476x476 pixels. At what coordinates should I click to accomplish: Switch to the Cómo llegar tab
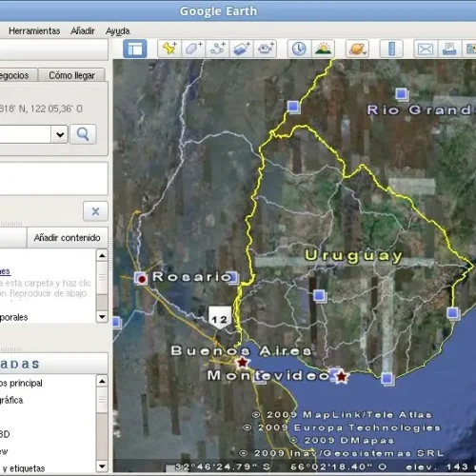tap(71, 75)
